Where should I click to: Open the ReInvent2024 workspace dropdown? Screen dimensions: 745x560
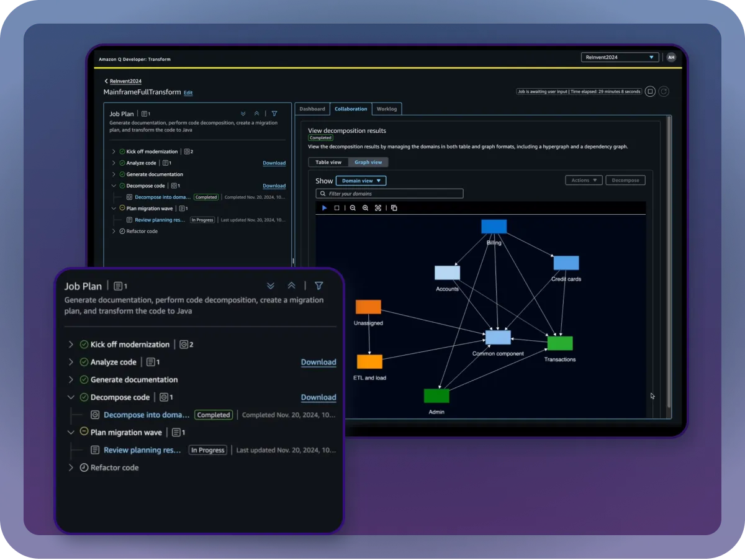pos(620,57)
